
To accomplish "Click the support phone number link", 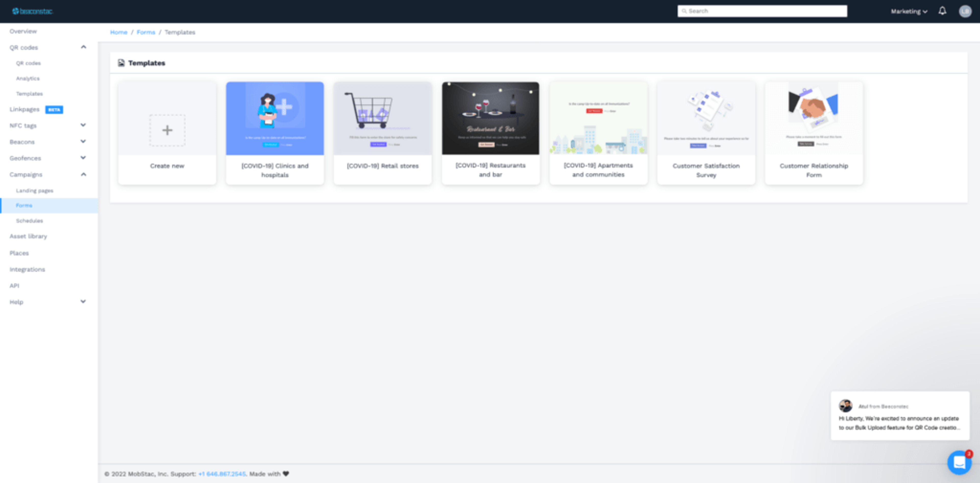I will [222, 474].
